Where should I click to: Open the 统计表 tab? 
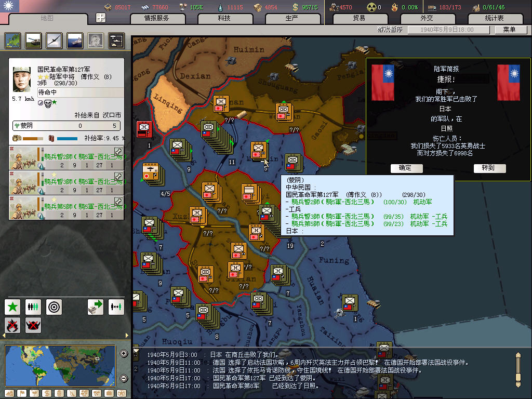coord(495,18)
